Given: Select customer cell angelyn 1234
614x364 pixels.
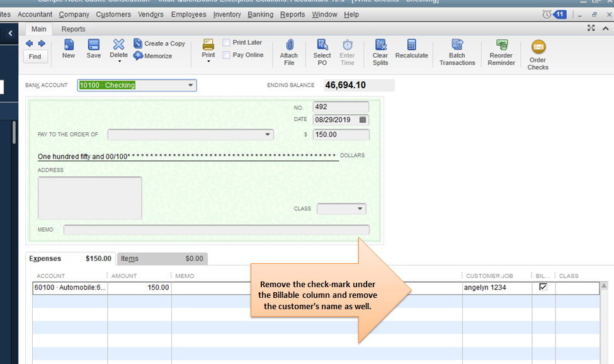Looking at the screenshot, I should [497, 288].
